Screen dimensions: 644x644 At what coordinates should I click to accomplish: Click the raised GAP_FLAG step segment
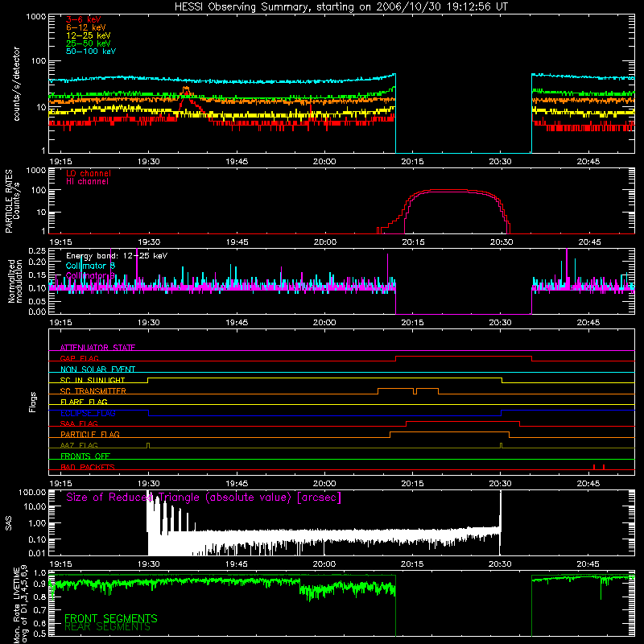(464, 357)
